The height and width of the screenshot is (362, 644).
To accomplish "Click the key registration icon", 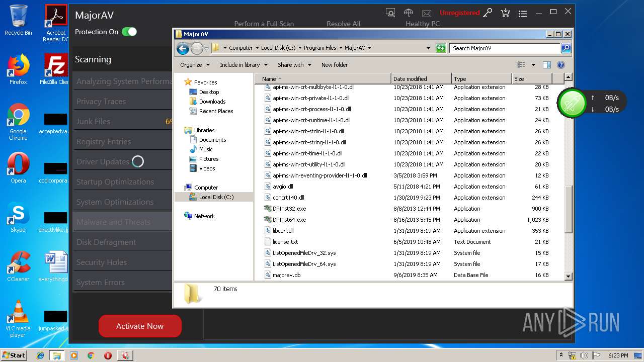I will tap(488, 13).
